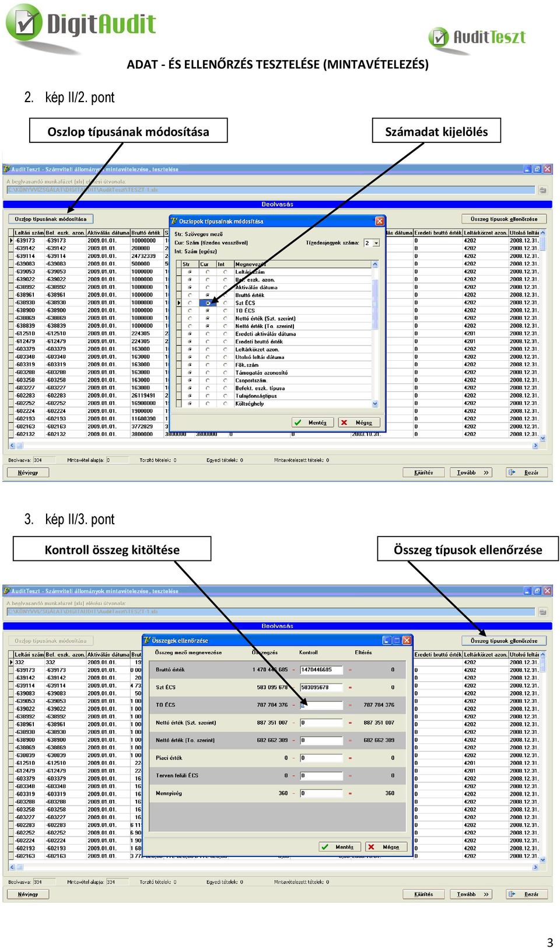Viewport: 560px width, 948px height.
Task: Click the Kontroll field for Bruttó érték
Action: tap(321, 670)
